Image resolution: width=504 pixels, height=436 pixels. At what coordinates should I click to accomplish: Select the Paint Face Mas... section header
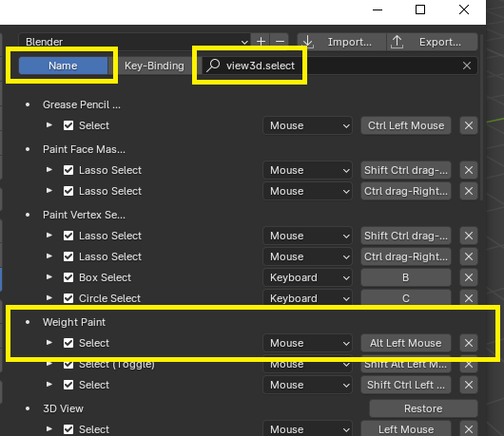84,149
